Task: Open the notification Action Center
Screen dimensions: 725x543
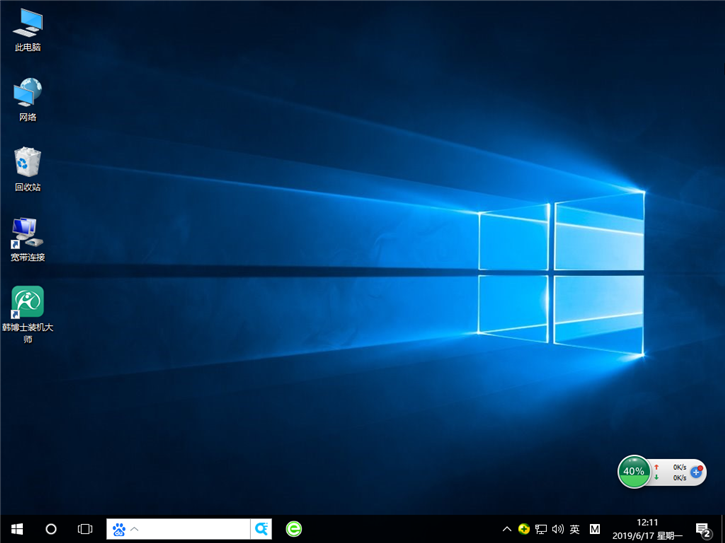Action: point(702,529)
